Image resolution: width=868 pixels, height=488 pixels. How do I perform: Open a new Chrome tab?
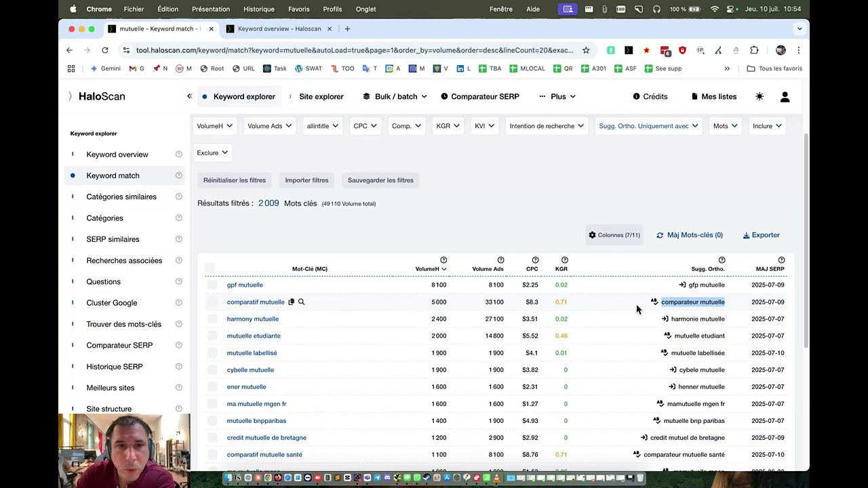(x=347, y=28)
